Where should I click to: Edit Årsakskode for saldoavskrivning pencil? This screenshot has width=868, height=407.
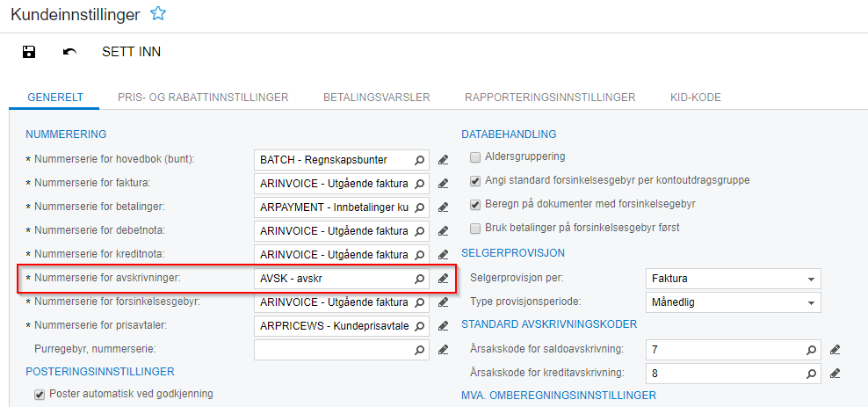click(835, 350)
